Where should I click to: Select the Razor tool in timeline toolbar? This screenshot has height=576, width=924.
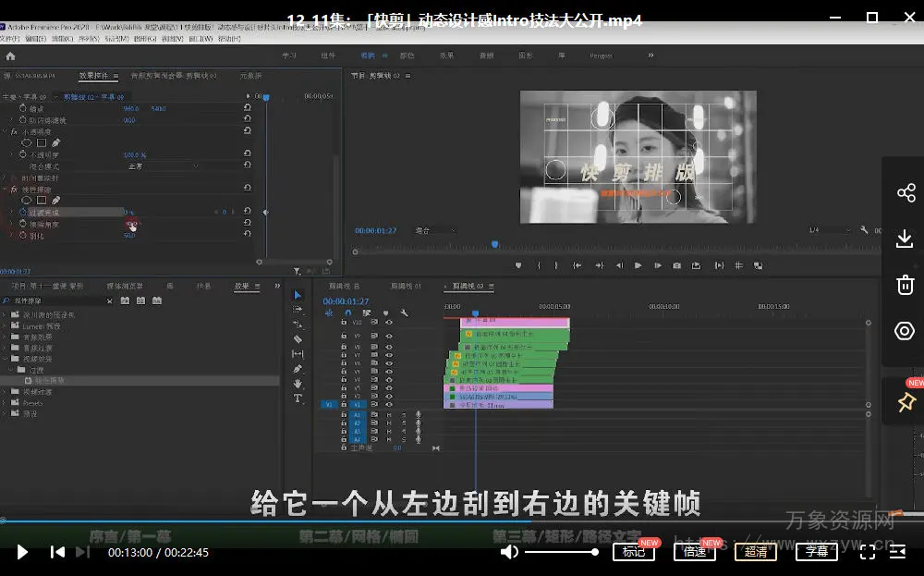(298, 339)
